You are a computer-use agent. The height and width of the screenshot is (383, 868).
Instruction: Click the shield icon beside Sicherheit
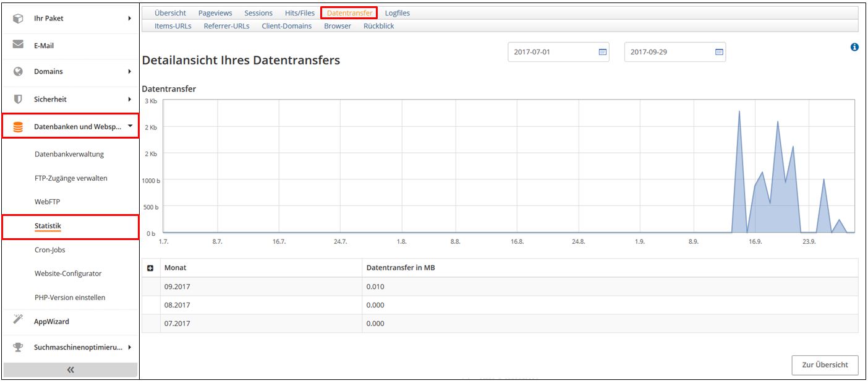(18, 99)
